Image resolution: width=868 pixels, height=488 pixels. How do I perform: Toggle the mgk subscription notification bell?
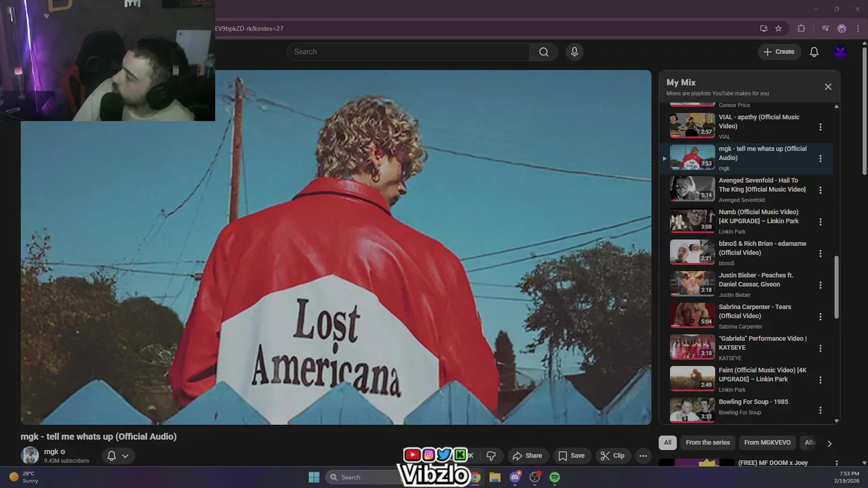pos(111,455)
